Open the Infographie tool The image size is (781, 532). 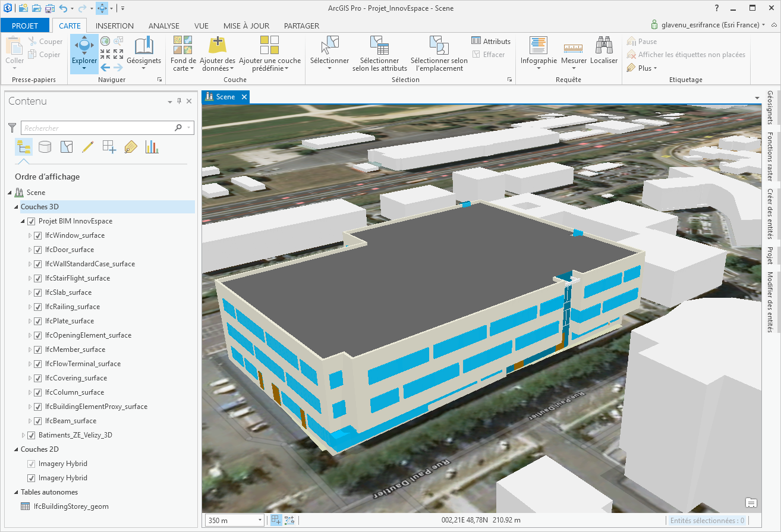tap(538, 53)
